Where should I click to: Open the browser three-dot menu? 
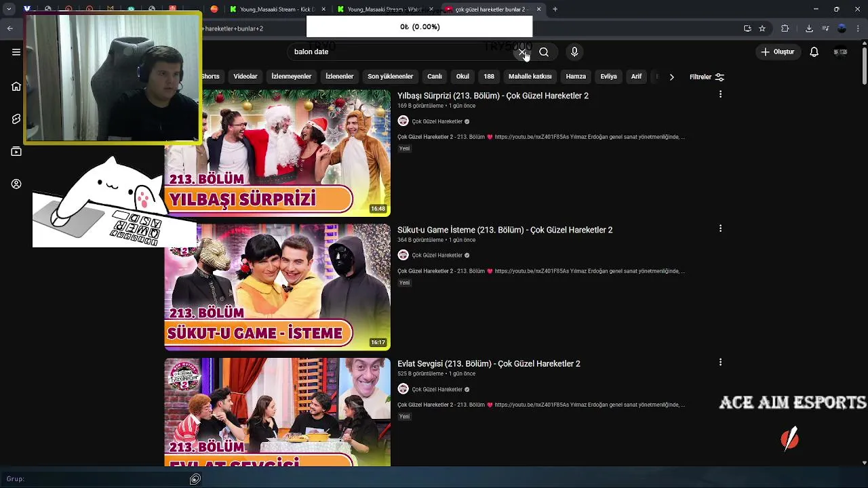pos(858,28)
